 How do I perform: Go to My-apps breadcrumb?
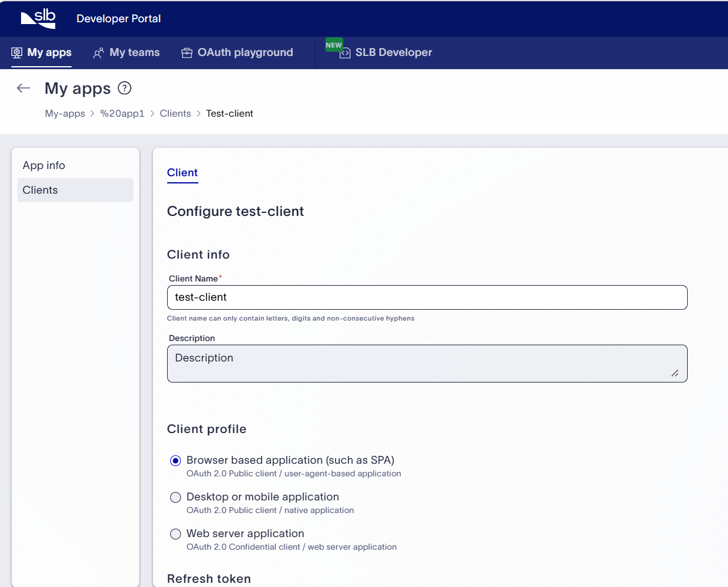click(x=65, y=113)
